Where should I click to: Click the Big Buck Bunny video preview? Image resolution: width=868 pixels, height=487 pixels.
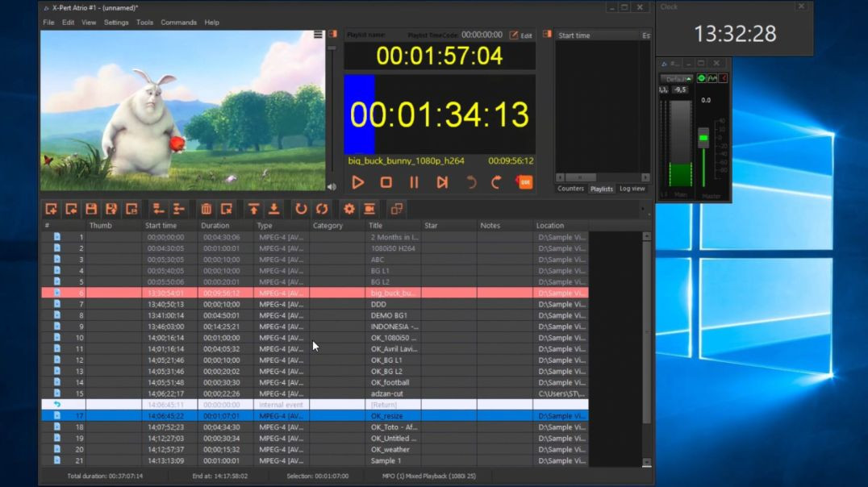(182, 110)
